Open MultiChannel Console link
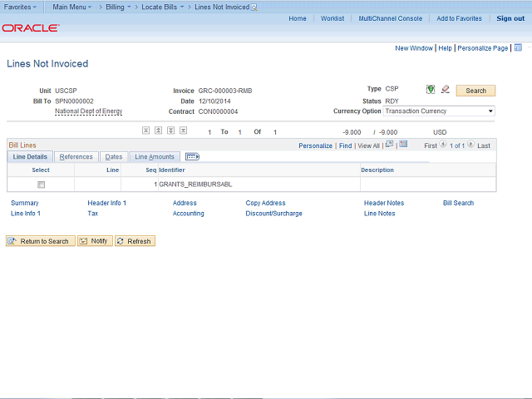 [x=391, y=18]
